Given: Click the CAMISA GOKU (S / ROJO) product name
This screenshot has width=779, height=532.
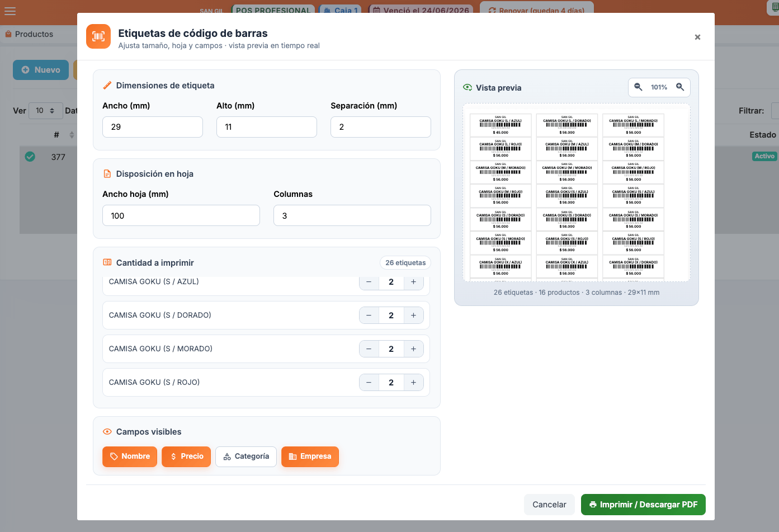Looking at the screenshot, I should (154, 383).
